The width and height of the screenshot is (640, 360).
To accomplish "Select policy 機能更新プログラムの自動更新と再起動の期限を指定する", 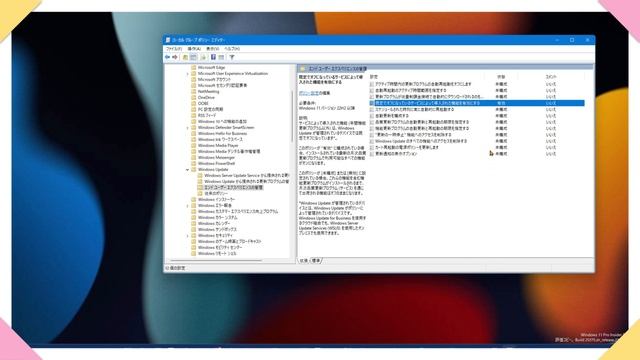I will (x=422, y=129).
